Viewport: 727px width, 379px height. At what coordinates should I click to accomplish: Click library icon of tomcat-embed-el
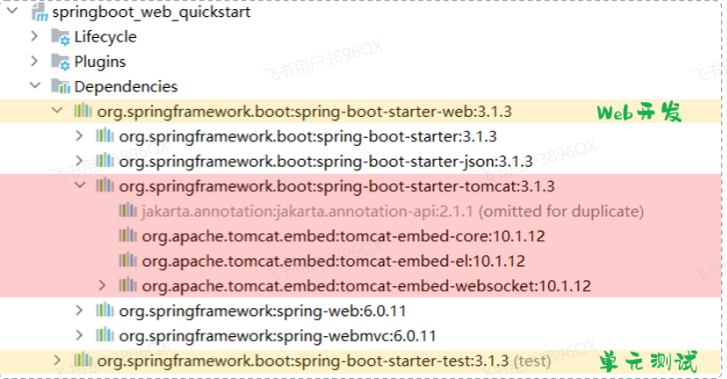pyautogui.click(x=128, y=260)
